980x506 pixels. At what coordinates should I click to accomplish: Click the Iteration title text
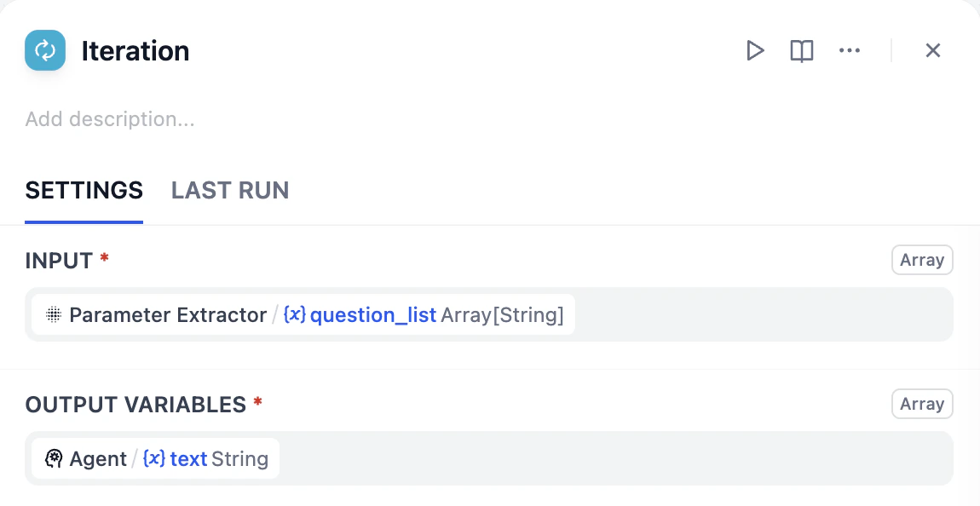[135, 51]
